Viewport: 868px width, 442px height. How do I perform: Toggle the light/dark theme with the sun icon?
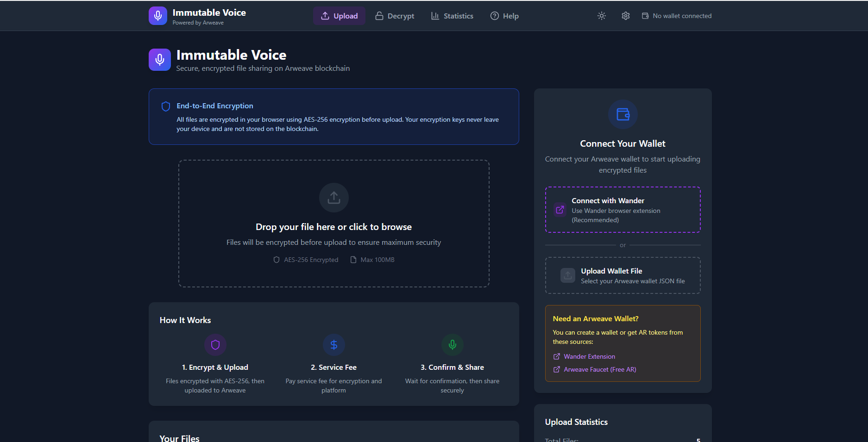[x=601, y=15]
